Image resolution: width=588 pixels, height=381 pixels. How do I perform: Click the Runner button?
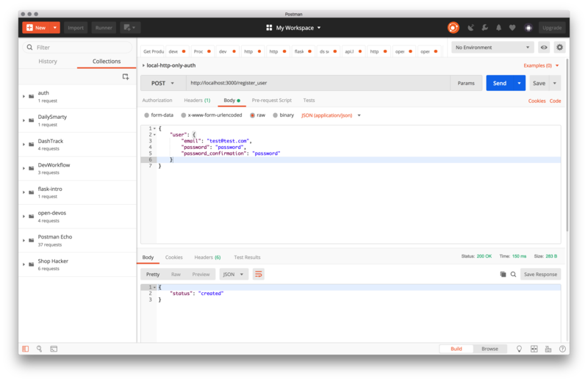[x=104, y=28]
